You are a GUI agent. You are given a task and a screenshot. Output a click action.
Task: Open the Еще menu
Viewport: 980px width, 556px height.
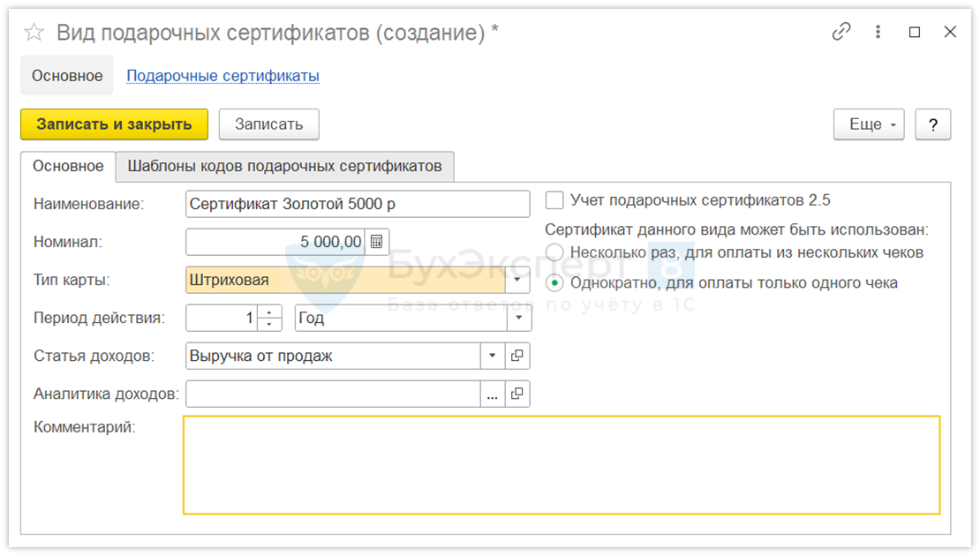(869, 124)
